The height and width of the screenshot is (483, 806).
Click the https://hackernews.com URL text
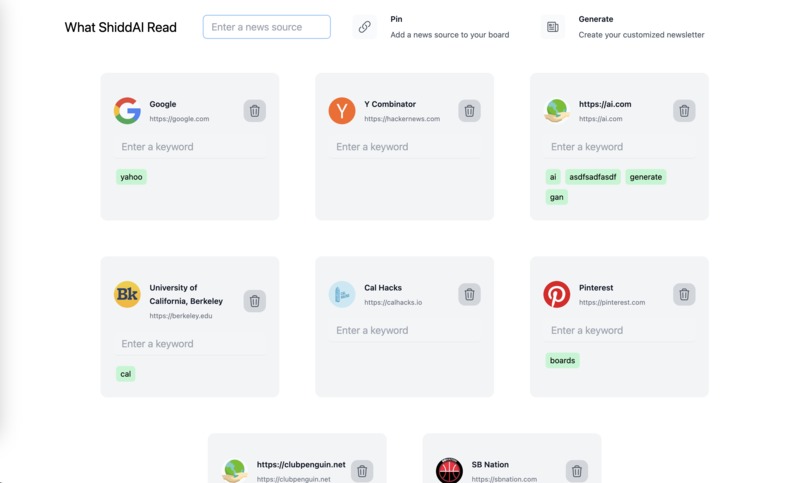[x=402, y=119]
